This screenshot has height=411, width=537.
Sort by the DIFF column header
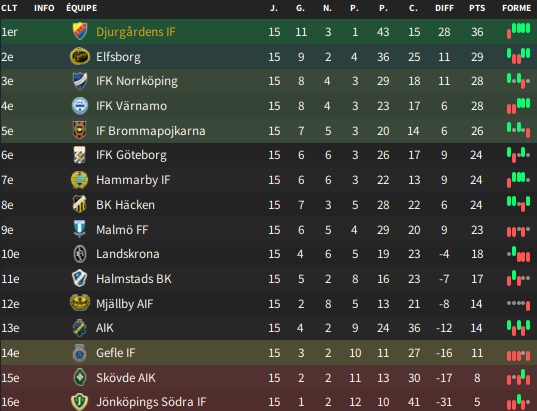444,8
